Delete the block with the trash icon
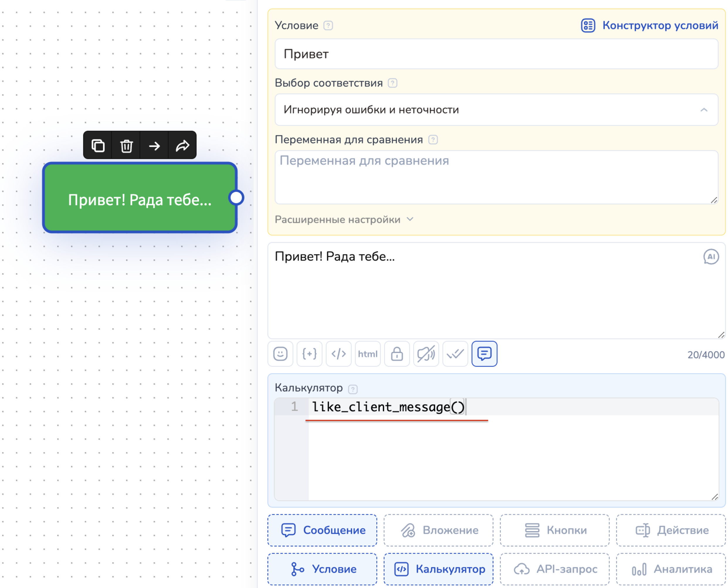The image size is (728, 588). coord(126,146)
